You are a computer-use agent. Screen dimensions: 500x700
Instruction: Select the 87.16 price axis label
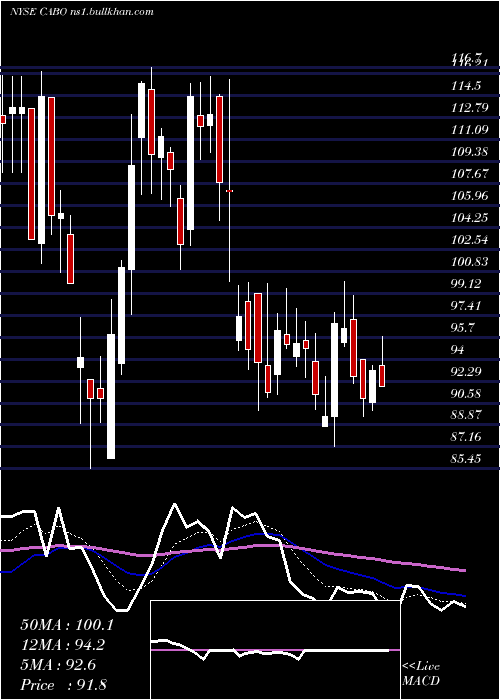(466, 437)
